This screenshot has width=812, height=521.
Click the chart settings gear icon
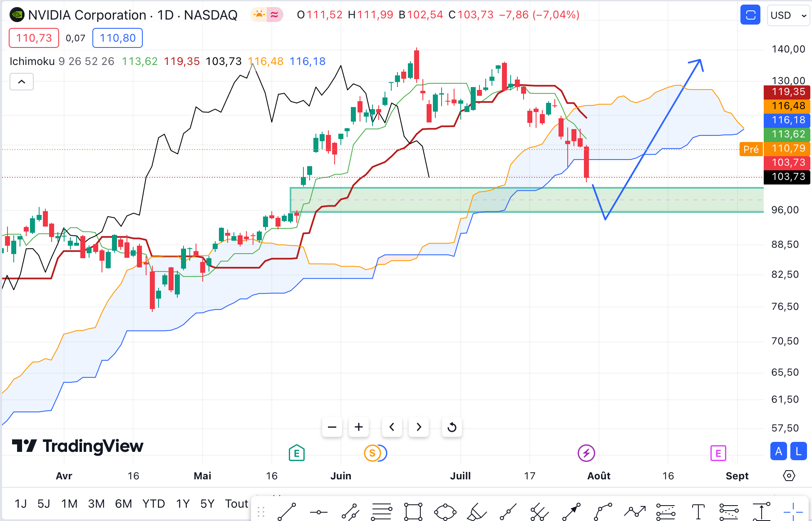789,476
